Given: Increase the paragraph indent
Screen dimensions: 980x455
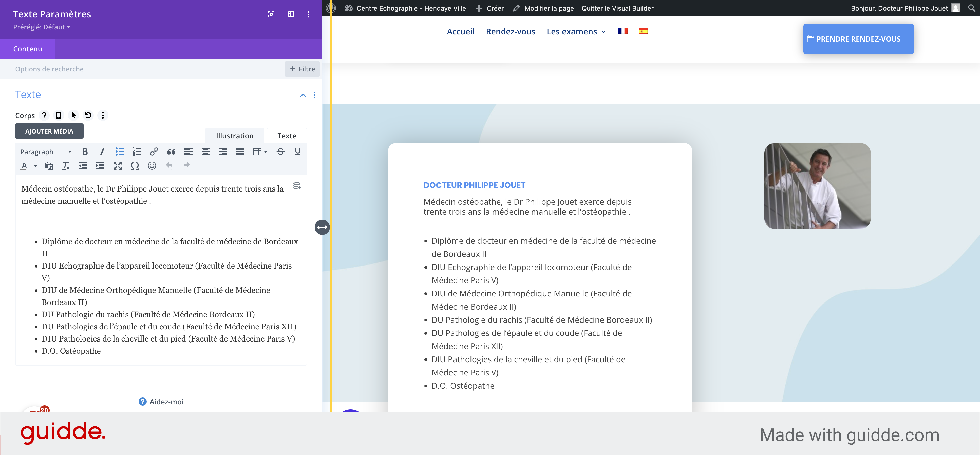Looking at the screenshot, I should pyautogui.click(x=100, y=166).
